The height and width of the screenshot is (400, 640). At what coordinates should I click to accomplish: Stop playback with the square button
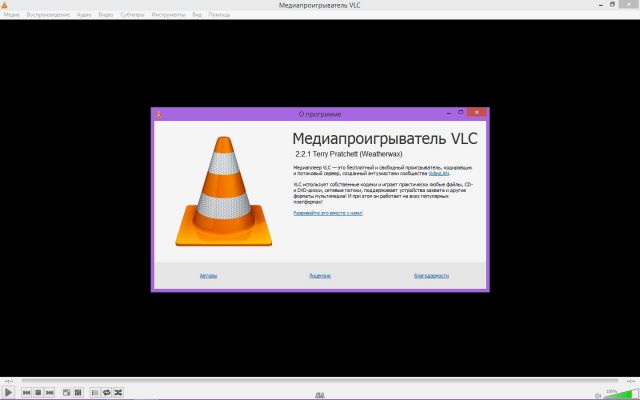38,392
